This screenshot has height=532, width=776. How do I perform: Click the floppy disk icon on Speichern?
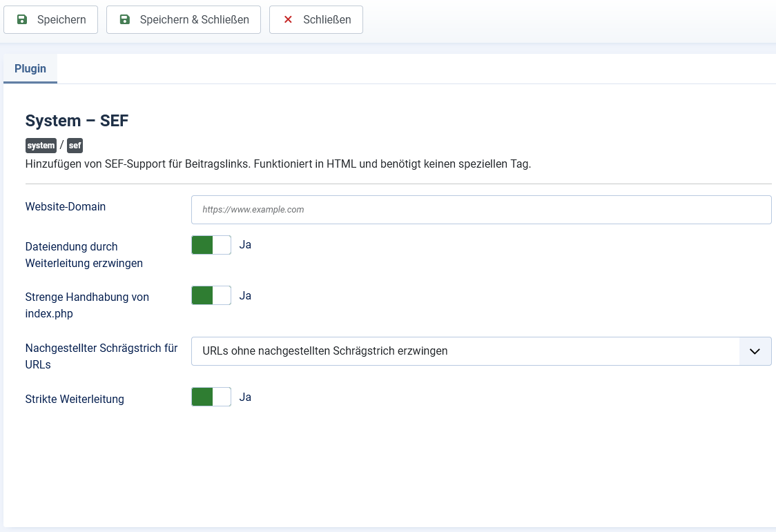[22, 20]
